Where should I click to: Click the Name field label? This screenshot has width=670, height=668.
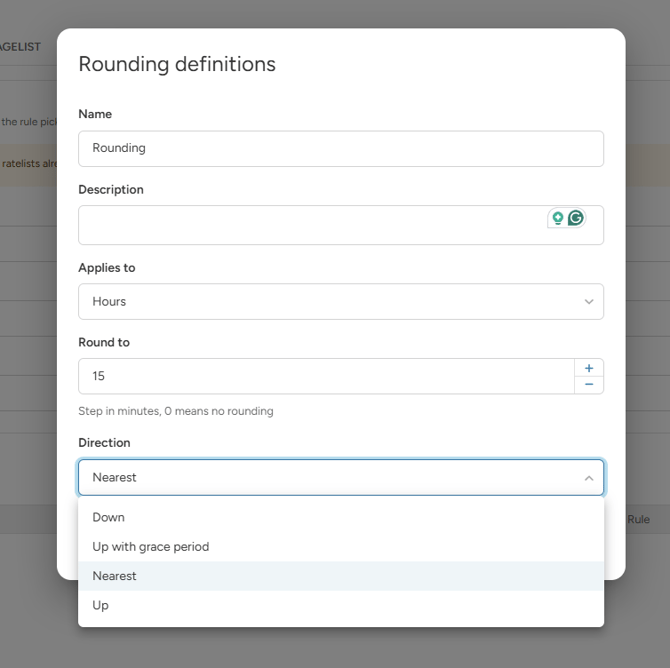95,114
